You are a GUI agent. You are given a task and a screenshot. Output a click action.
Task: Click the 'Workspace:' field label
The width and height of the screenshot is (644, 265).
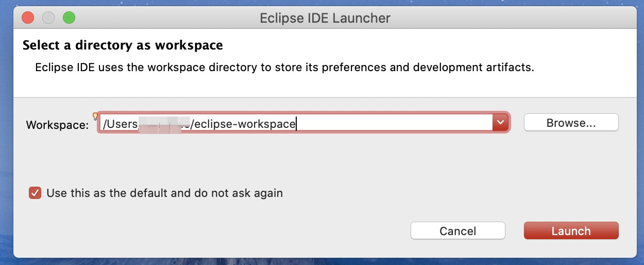coord(57,125)
